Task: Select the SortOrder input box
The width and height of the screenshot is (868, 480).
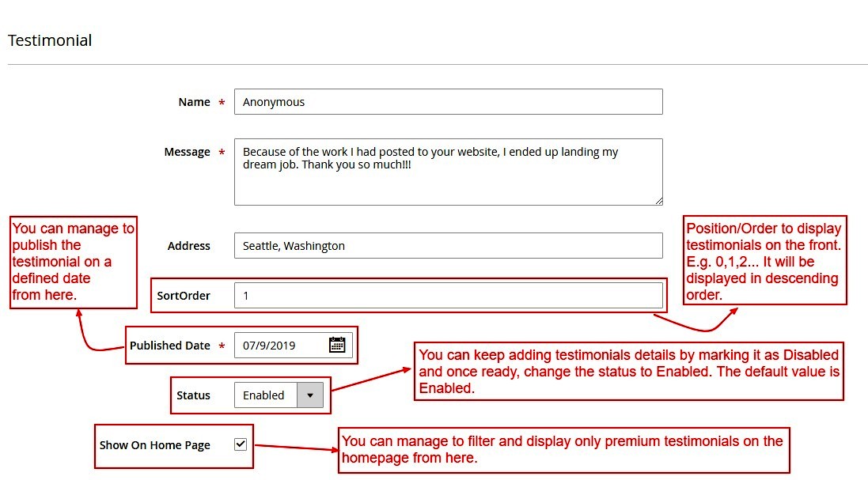Action: click(x=448, y=296)
